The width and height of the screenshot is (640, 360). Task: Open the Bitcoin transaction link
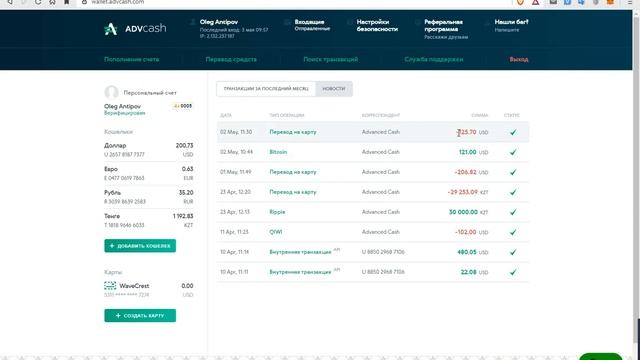coord(278,152)
